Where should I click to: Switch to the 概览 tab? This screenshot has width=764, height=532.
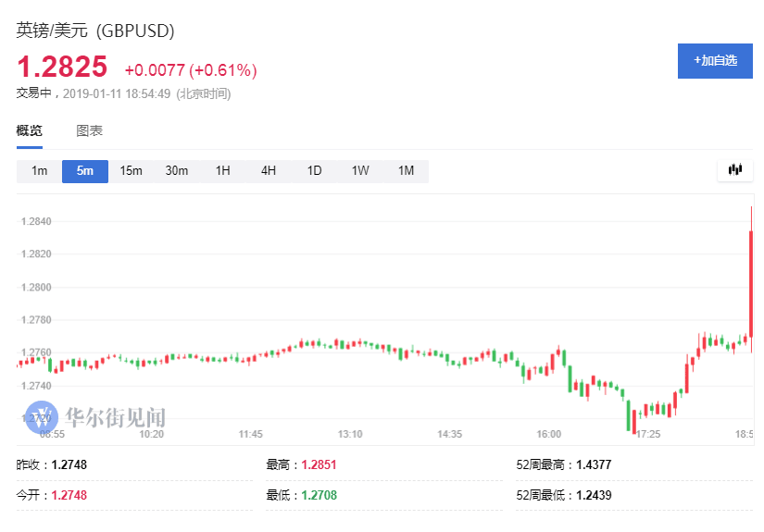pos(30,131)
